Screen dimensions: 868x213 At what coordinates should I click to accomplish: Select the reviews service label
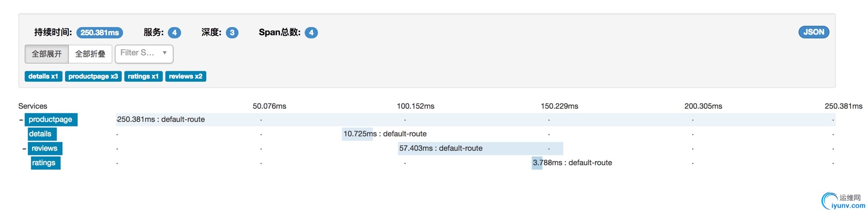pyautogui.click(x=45, y=148)
